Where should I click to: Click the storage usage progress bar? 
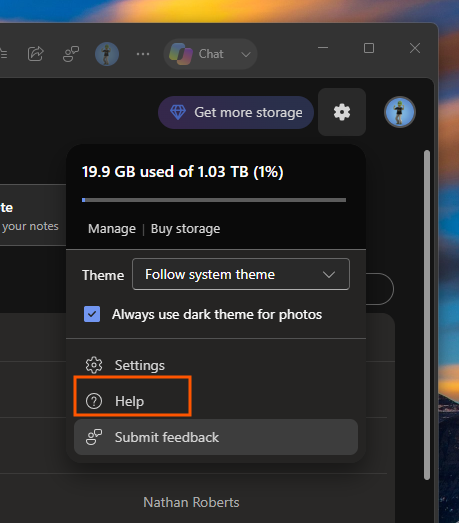pyautogui.click(x=214, y=200)
